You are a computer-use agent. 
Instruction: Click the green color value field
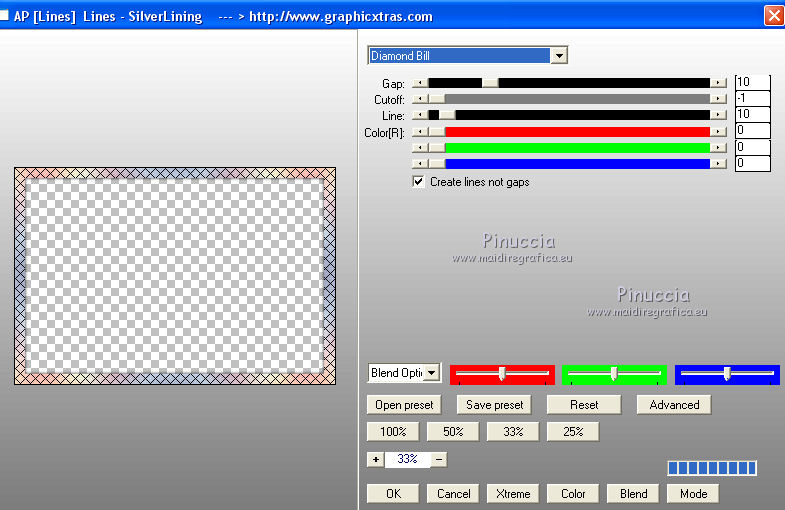752,147
